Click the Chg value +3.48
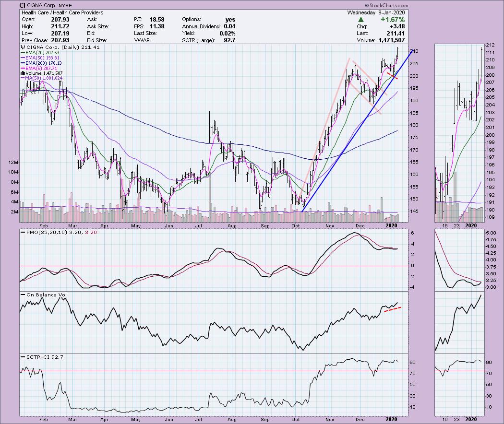Viewport: 504px width, 424px height. [397, 26]
